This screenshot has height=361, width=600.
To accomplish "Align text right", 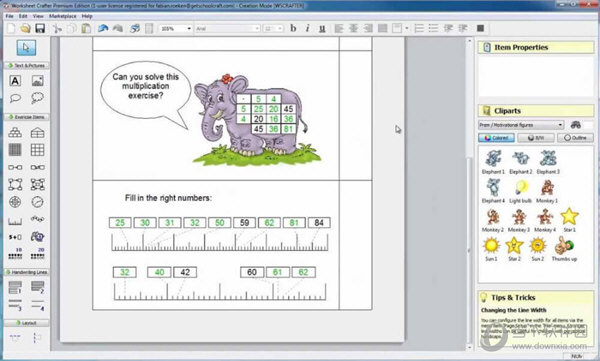I will point(368,28).
